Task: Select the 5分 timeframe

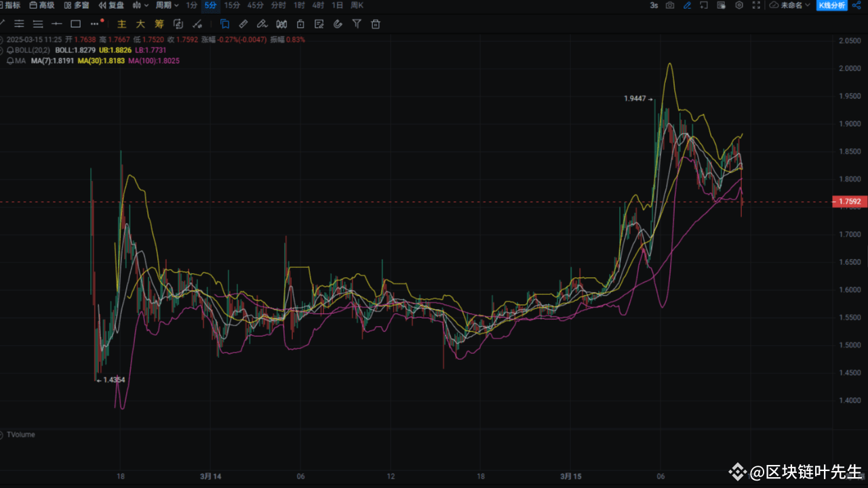Action: pos(210,5)
